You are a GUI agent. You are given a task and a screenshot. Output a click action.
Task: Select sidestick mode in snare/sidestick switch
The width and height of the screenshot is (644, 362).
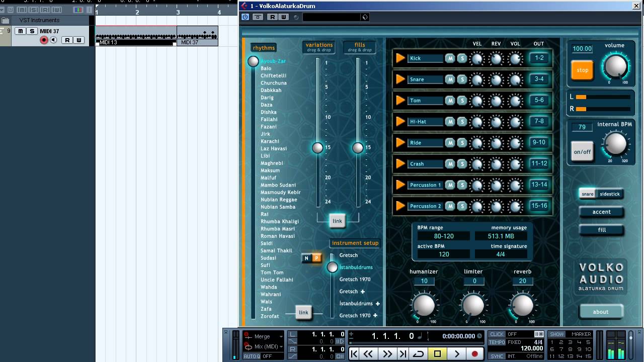click(x=610, y=194)
